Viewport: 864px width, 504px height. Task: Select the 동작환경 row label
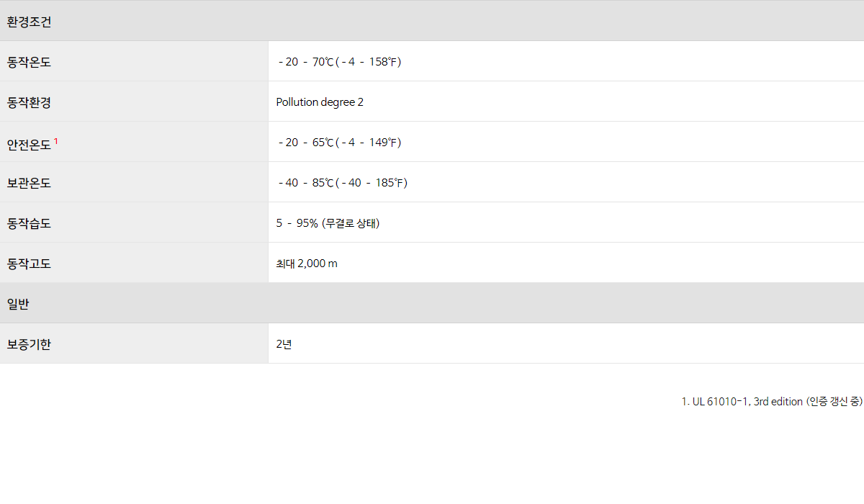click(30, 102)
